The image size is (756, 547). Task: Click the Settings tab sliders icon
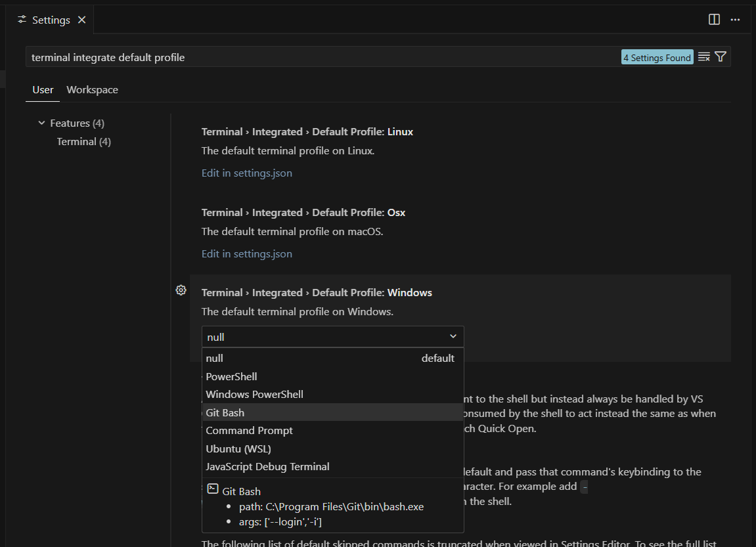click(x=22, y=20)
